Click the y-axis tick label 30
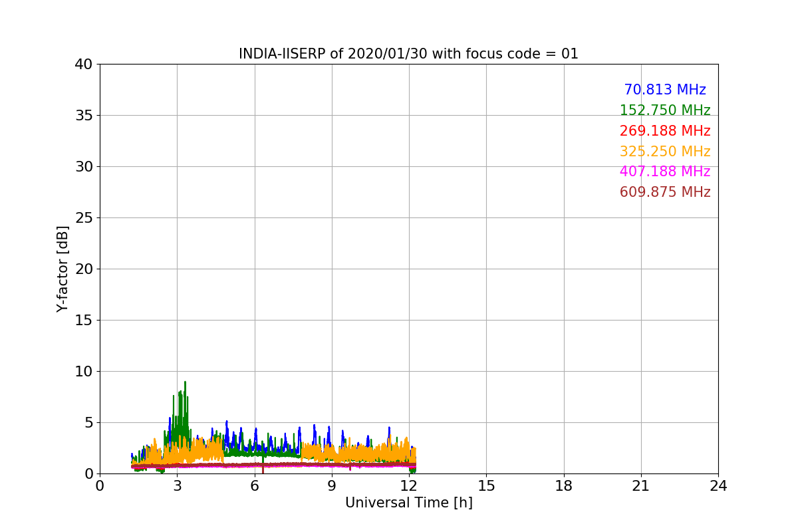 click(x=83, y=167)
